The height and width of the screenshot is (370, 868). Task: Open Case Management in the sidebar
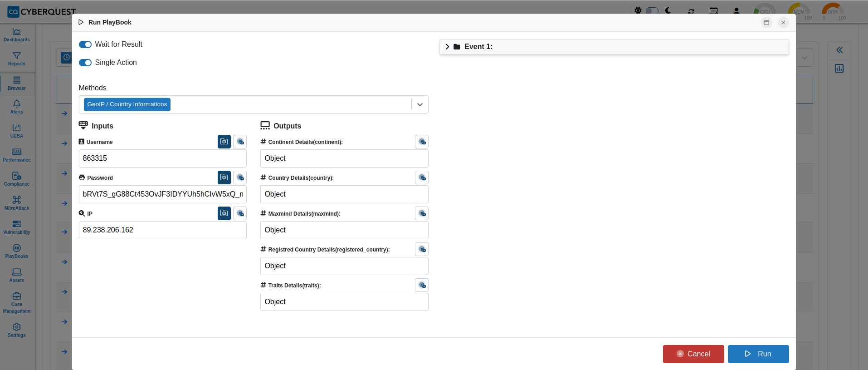[x=17, y=303]
